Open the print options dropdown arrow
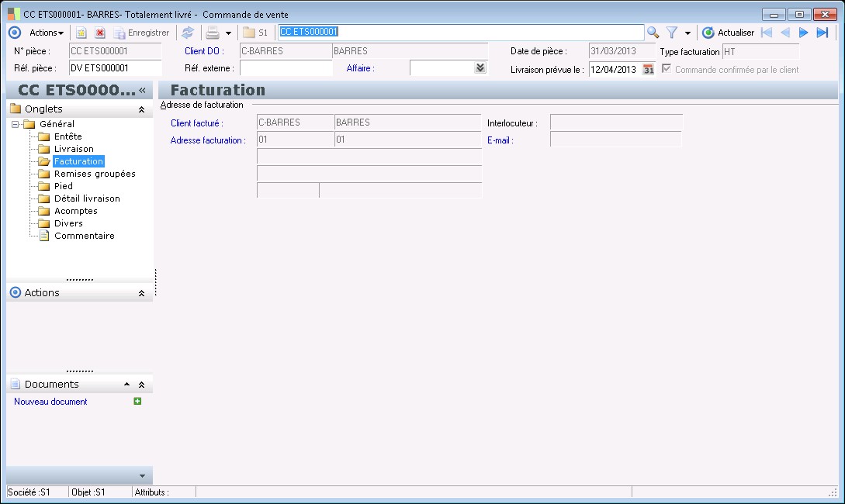 pyautogui.click(x=228, y=33)
